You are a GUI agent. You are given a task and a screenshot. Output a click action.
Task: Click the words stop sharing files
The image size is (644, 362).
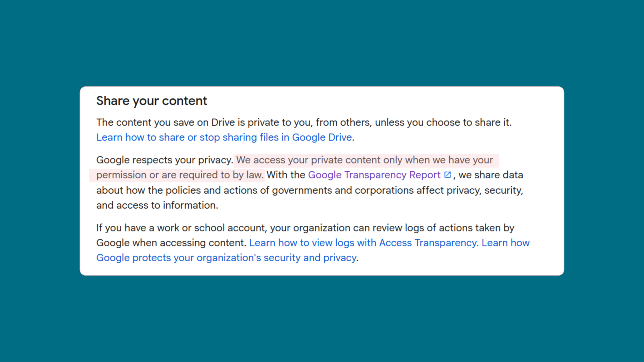coord(238,137)
